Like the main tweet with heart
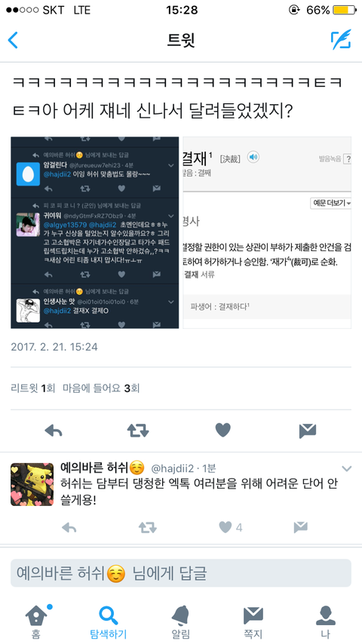The image size is (362, 644). pyautogui.click(x=223, y=430)
